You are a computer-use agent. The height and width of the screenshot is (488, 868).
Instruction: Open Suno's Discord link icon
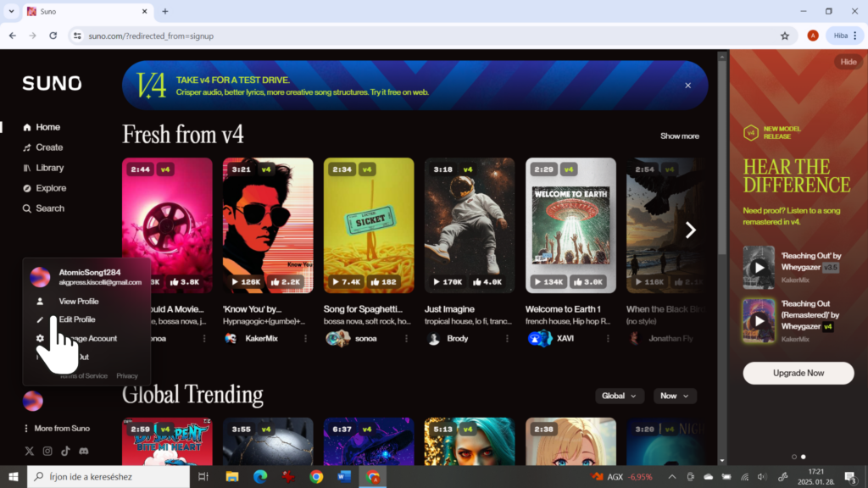coord(83,452)
